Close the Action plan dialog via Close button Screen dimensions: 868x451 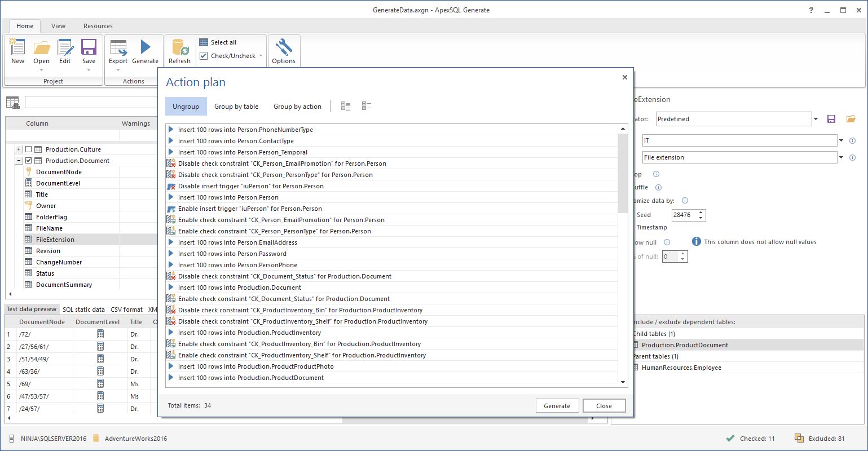click(603, 405)
